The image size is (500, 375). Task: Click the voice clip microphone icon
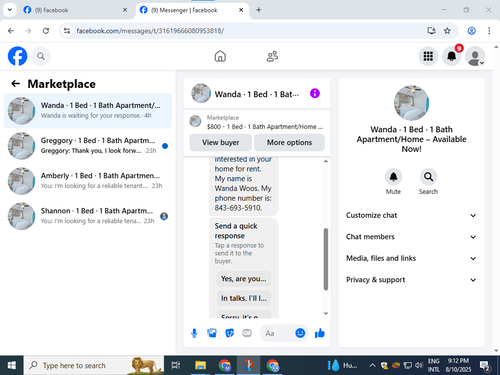tap(194, 333)
